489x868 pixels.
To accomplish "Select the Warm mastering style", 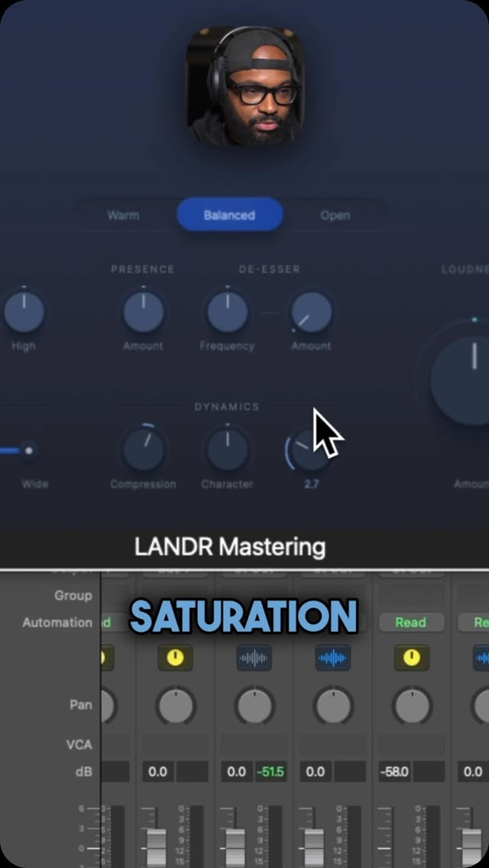I will (x=124, y=215).
